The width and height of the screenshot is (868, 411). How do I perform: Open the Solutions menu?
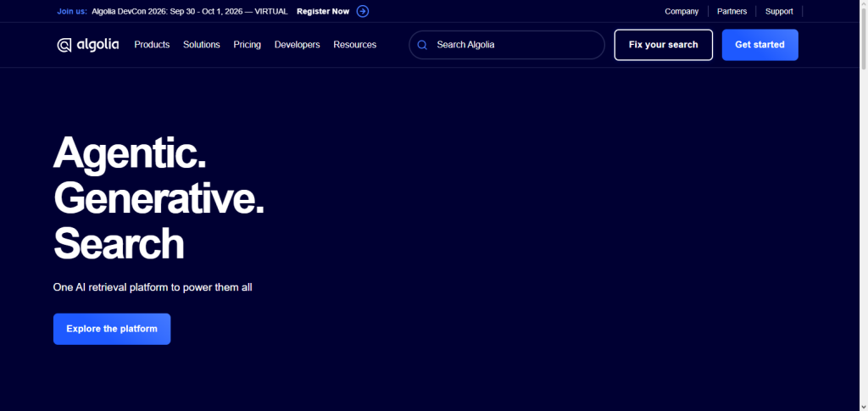202,45
